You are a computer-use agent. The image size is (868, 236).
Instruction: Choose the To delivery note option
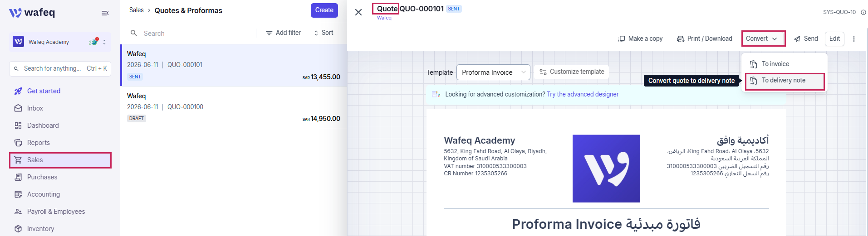[x=785, y=81]
